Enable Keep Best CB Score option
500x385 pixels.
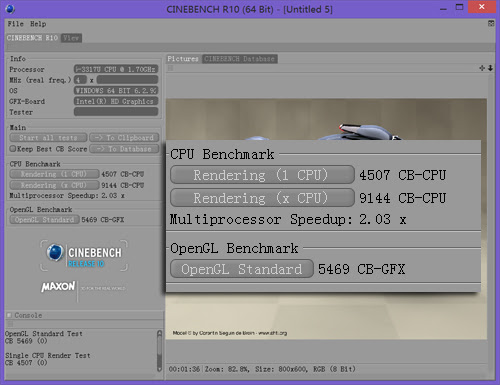pyautogui.click(x=13, y=149)
